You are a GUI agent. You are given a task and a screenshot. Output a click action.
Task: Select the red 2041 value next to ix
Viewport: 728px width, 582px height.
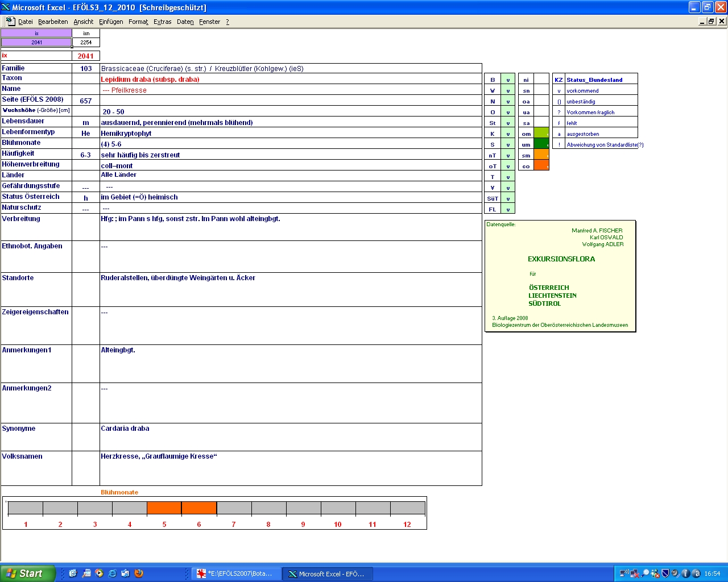pos(86,56)
